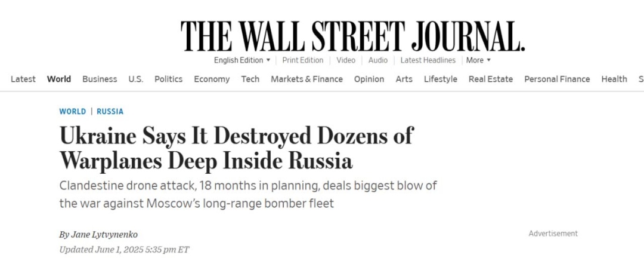Select the World nav tab
The image size is (644, 261).
pos(58,79)
